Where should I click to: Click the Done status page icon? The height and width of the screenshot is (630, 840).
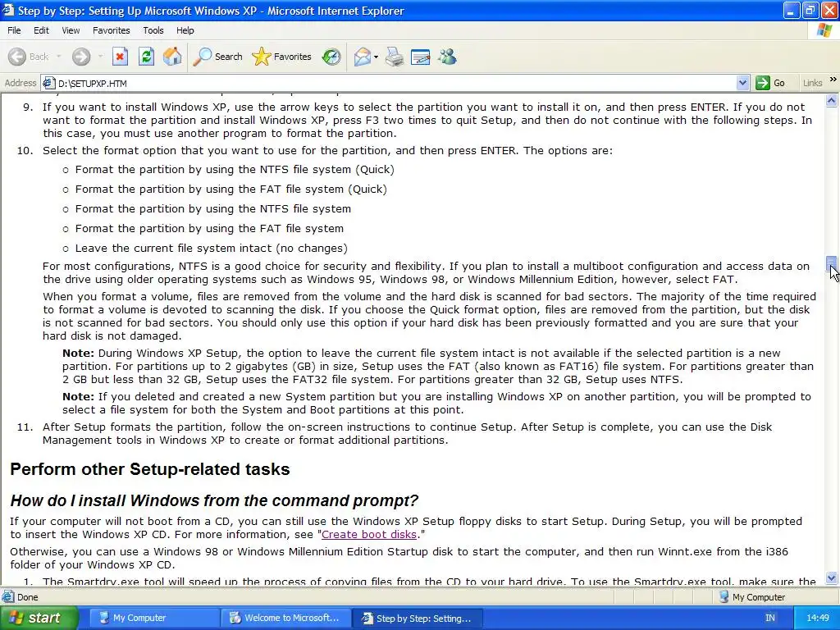[x=8, y=597]
